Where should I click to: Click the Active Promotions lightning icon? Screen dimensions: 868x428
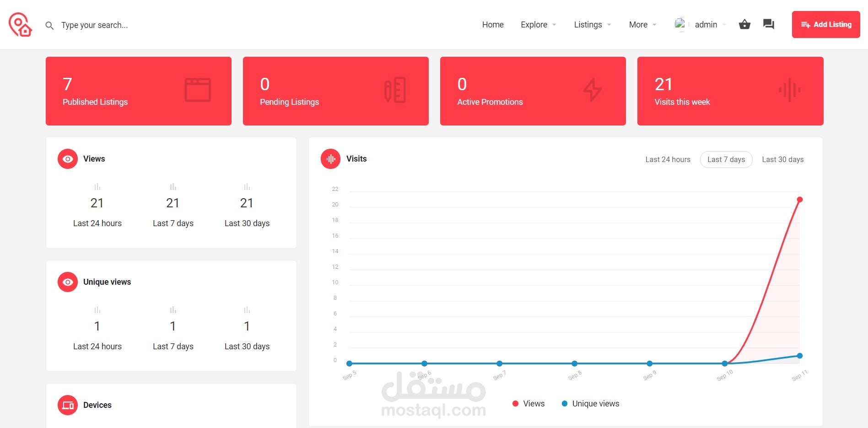[x=593, y=90]
